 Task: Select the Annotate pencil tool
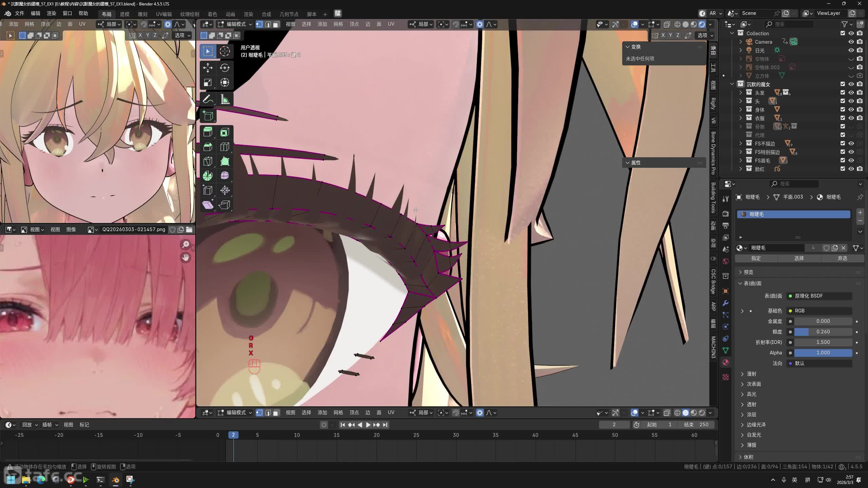pos(208,99)
